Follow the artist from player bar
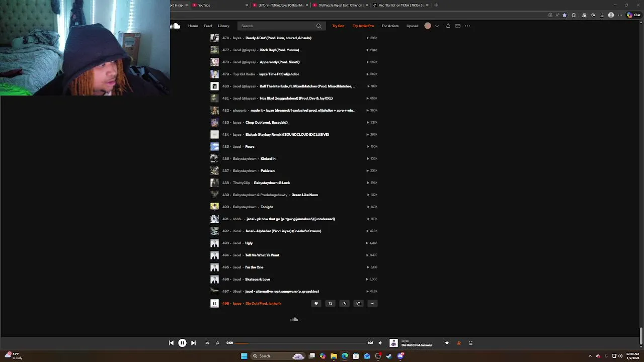Screen dimensions: 644x362 point(458,343)
